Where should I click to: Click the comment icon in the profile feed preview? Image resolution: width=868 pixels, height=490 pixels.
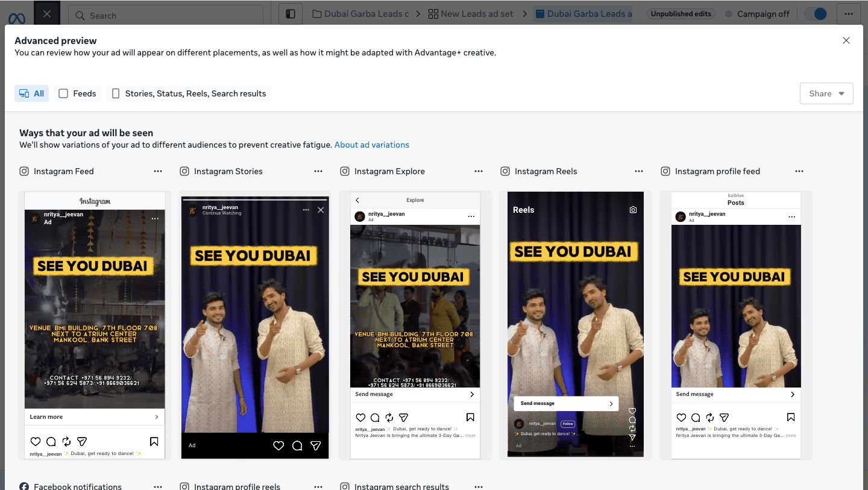coord(696,417)
